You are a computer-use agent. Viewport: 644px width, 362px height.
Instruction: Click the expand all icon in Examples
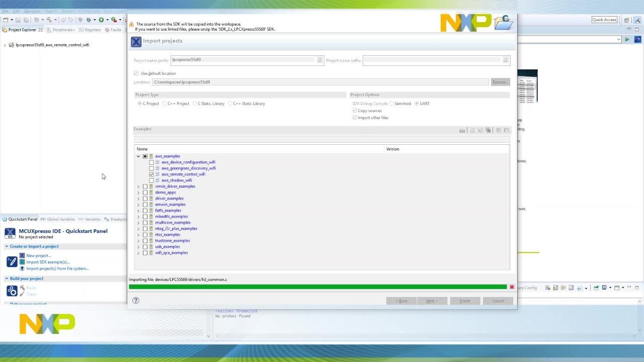(499, 130)
